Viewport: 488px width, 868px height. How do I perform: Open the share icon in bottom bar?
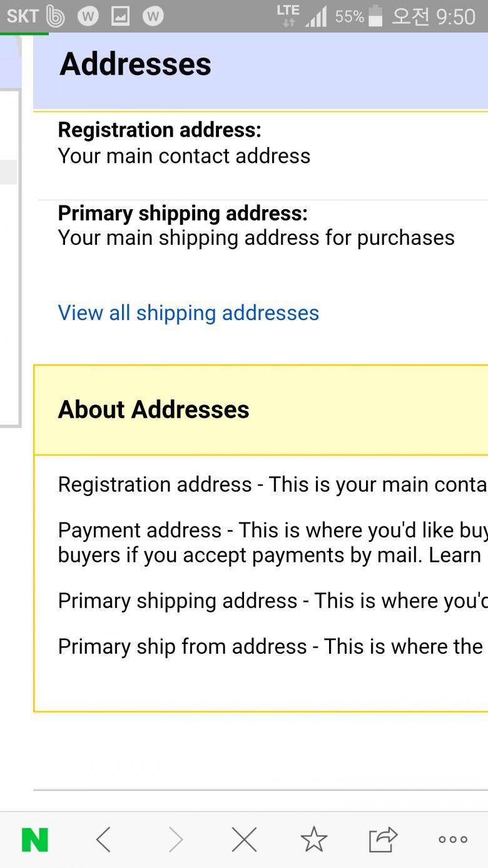pyautogui.click(x=383, y=840)
